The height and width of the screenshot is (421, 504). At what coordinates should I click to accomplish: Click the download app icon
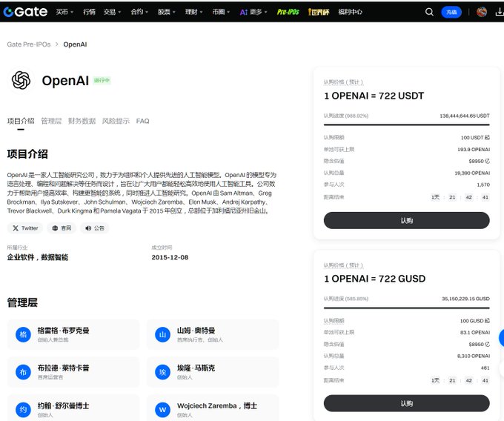tap(500, 12)
